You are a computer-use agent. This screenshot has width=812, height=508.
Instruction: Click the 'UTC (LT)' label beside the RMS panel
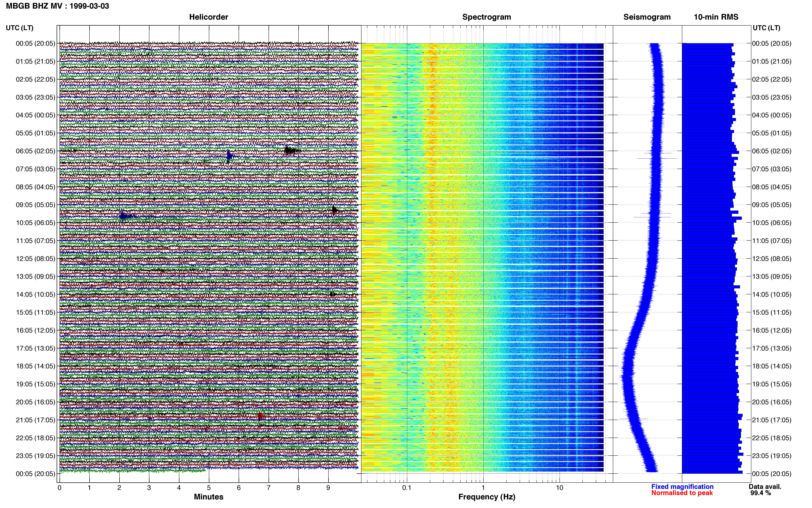point(767,28)
